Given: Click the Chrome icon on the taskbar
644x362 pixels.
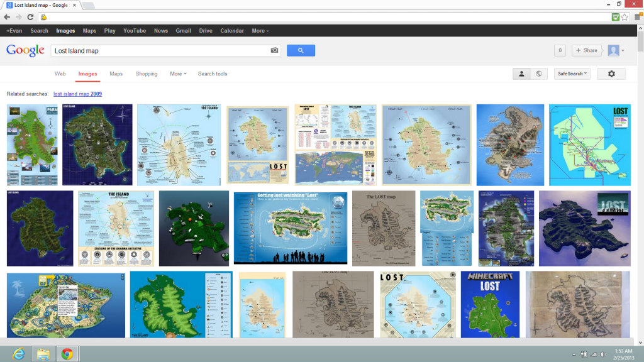Looking at the screenshot, I should 67,354.
